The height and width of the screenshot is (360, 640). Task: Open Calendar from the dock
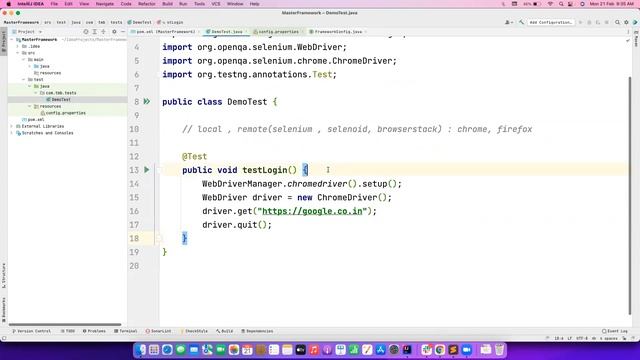pos(247,350)
